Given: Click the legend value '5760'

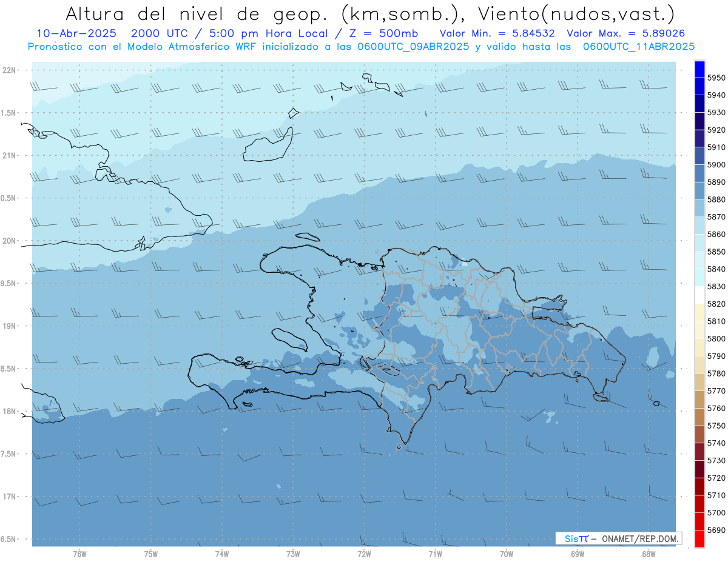Looking at the screenshot, I should click(x=716, y=408).
